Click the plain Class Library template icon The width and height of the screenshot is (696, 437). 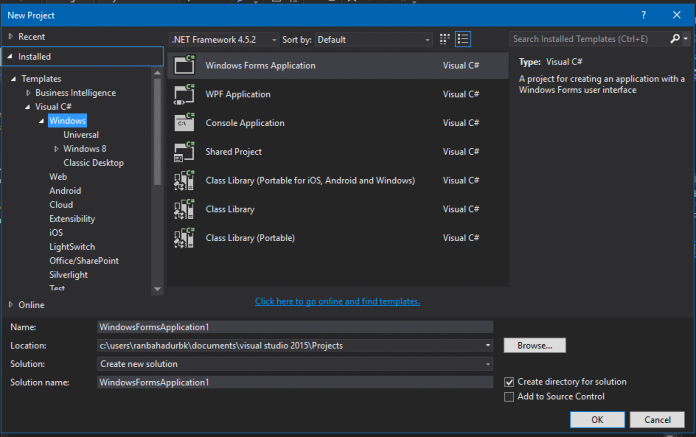click(x=184, y=209)
